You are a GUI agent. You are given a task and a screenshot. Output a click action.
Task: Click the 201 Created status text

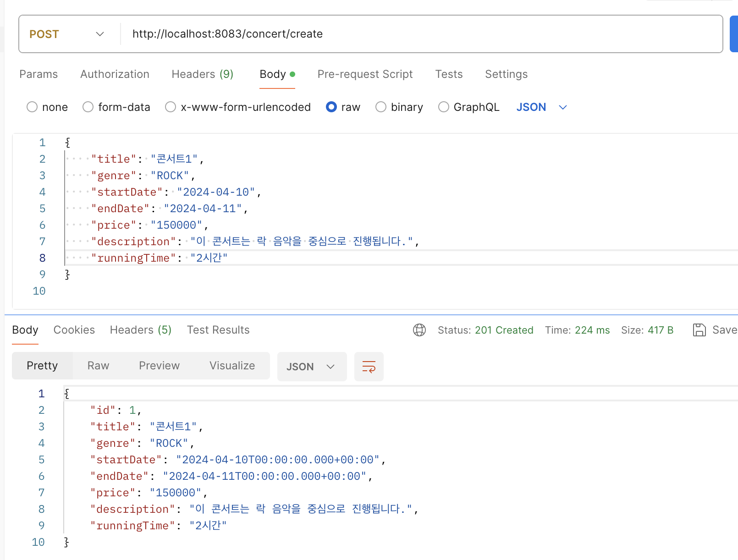(x=504, y=330)
